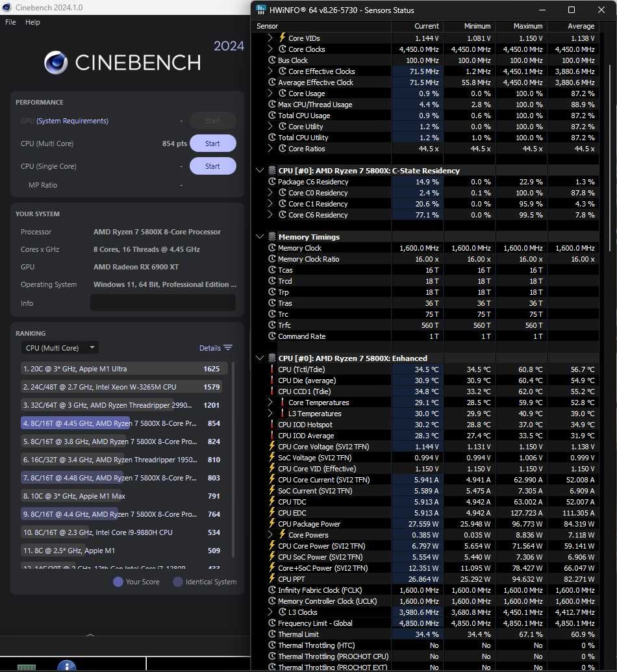Click the thermometer icon beside CPU IOD Hotspot
This screenshot has height=672, width=617.
[x=272, y=425]
